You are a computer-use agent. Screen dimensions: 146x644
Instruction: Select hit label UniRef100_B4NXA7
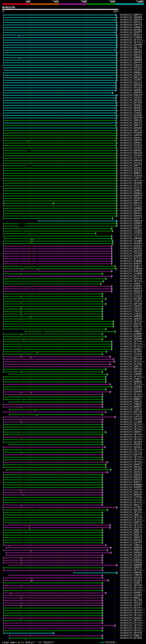131,286
